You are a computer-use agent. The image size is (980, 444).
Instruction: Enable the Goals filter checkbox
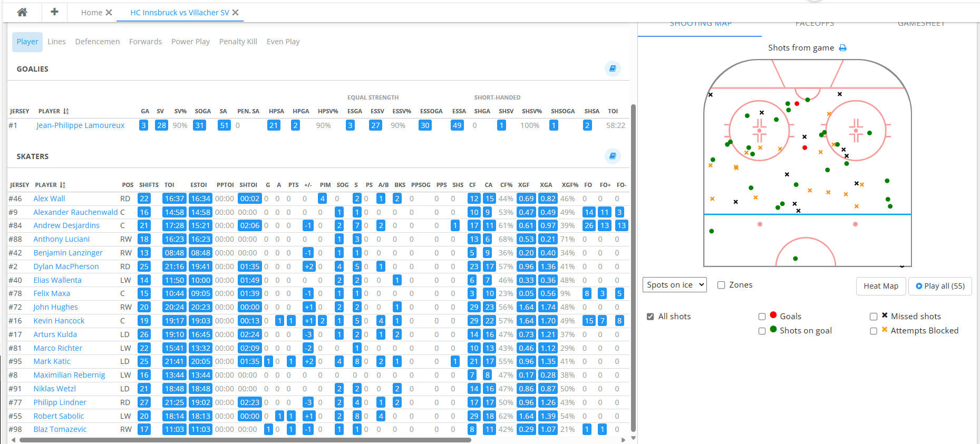(762, 317)
